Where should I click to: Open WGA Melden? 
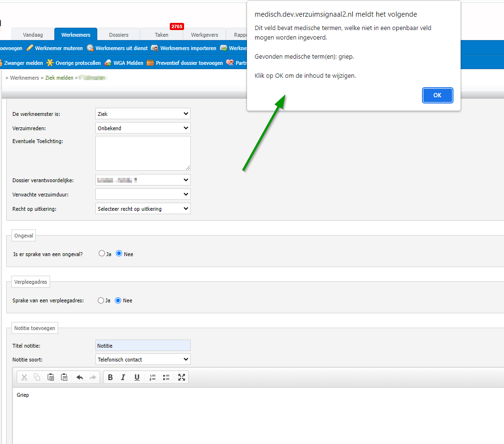(128, 63)
